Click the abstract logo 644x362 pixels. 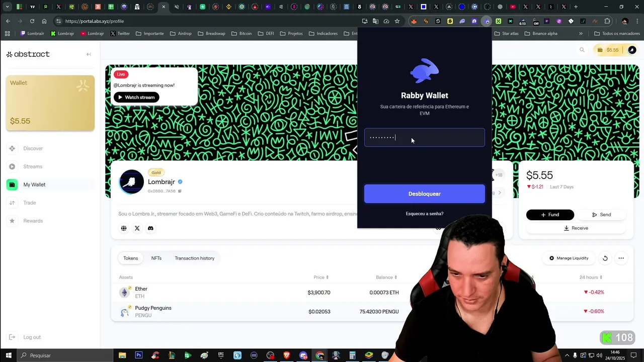point(28,54)
